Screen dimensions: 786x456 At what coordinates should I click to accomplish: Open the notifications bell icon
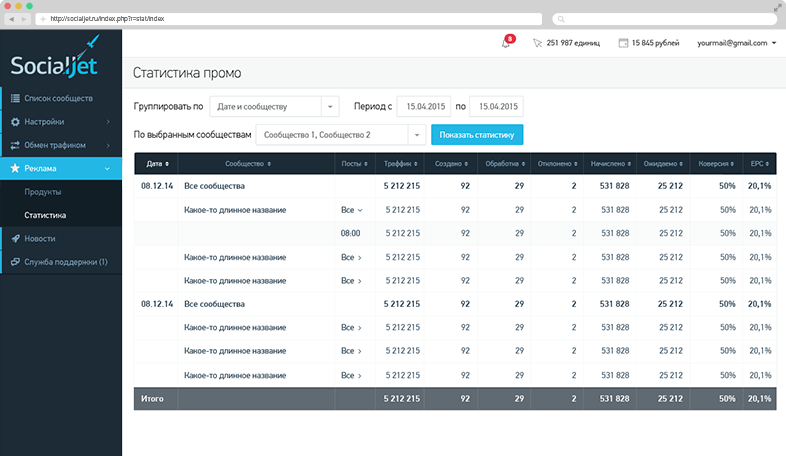pos(506,44)
